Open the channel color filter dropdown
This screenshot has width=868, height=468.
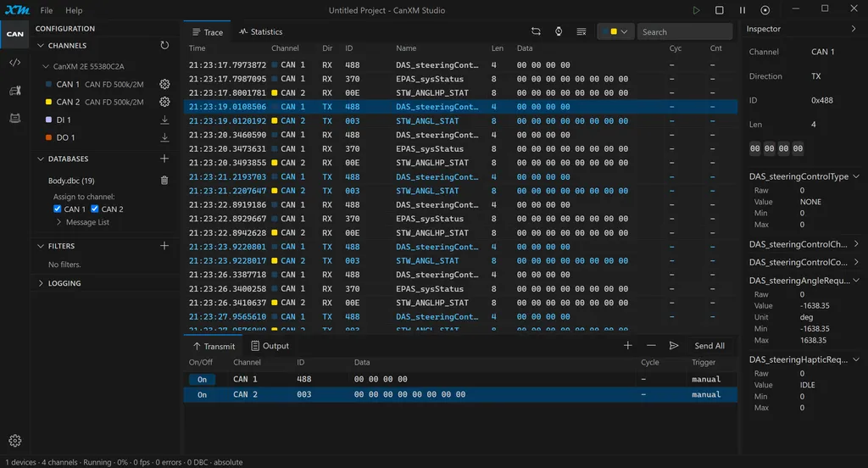[x=615, y=31]
